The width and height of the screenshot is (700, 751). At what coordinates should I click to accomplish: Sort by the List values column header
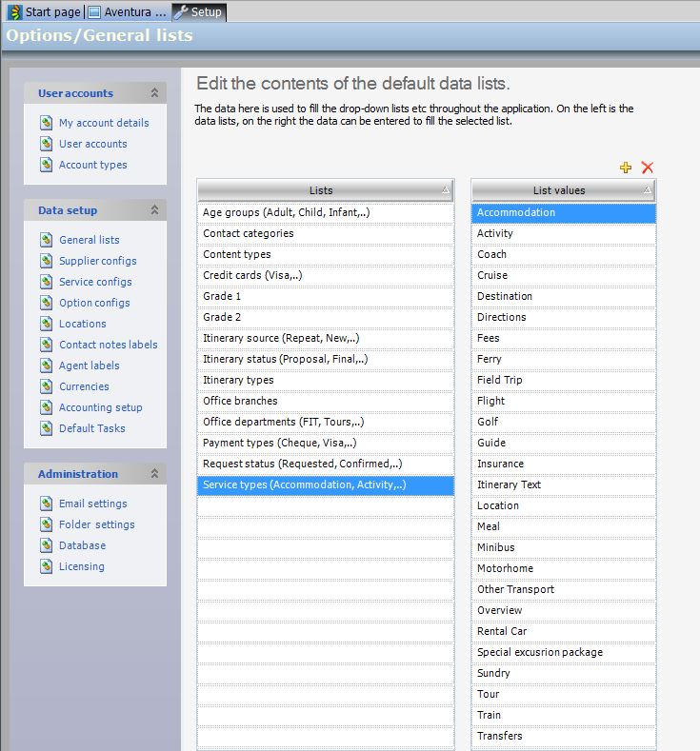(x=559, y=190)
